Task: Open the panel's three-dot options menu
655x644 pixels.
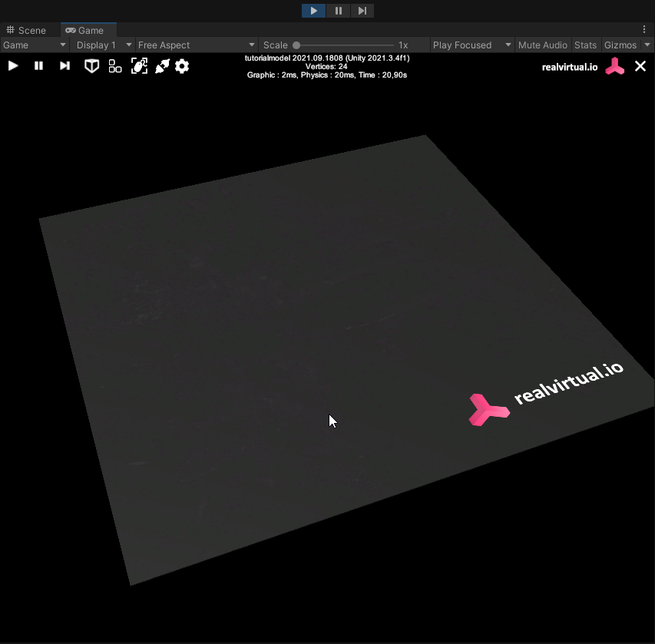Action: (x=644, y=30)
